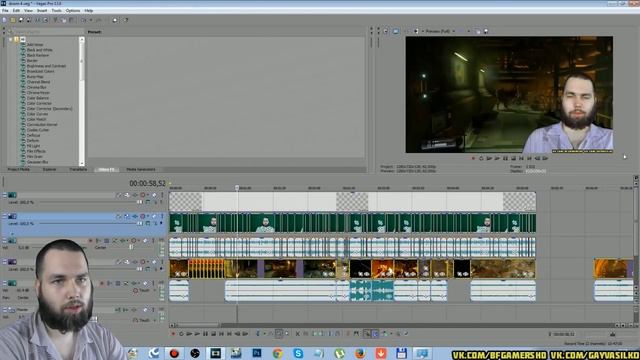640x360 pixels.
Task: Click the Save project toolbar icon
Action: click(21, 20)
